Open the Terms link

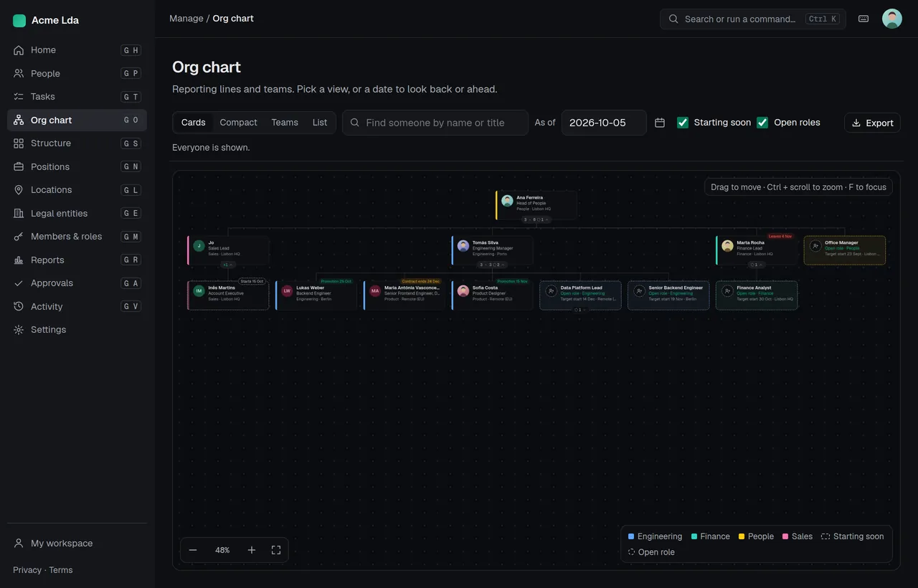(x=61, y=570)
